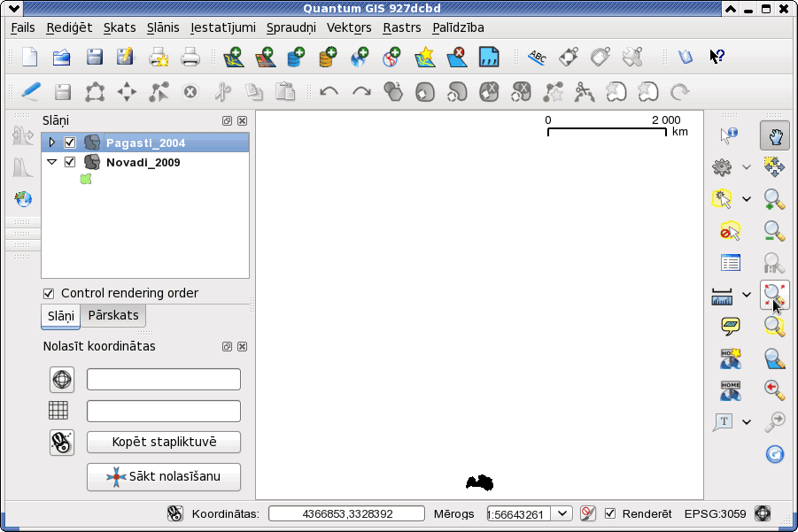
Task: Toggle editing with the blue pencil icon
Action: (x=30, y=91)
